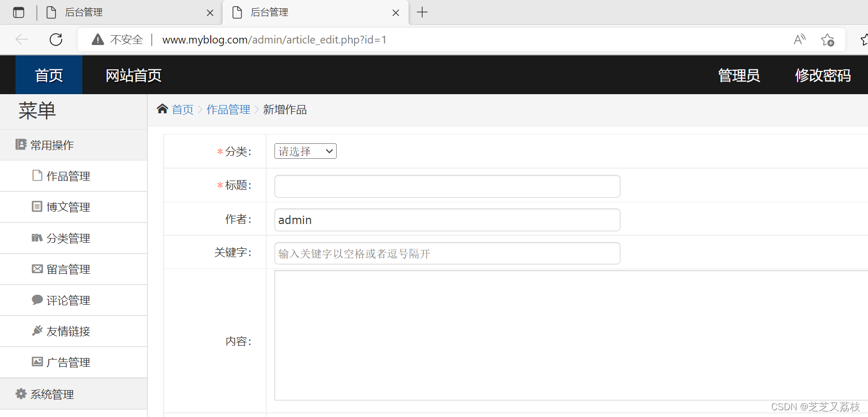Image resolution: width=868 pixels, height=417 pixels.
Task: Click the gear icon beside 系统管理
Action: click(21, 394)
